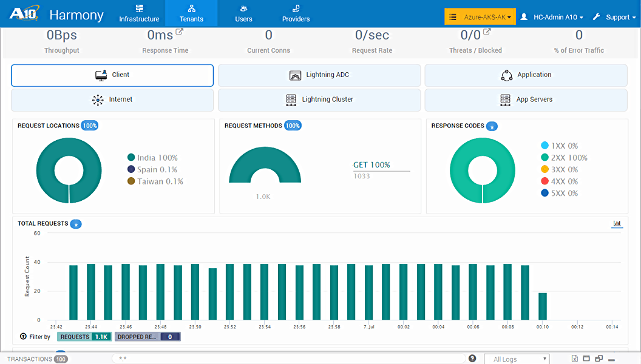The image size is (641, 364).
Task: Click the Response Codes star badge
Action: (492, 127)
